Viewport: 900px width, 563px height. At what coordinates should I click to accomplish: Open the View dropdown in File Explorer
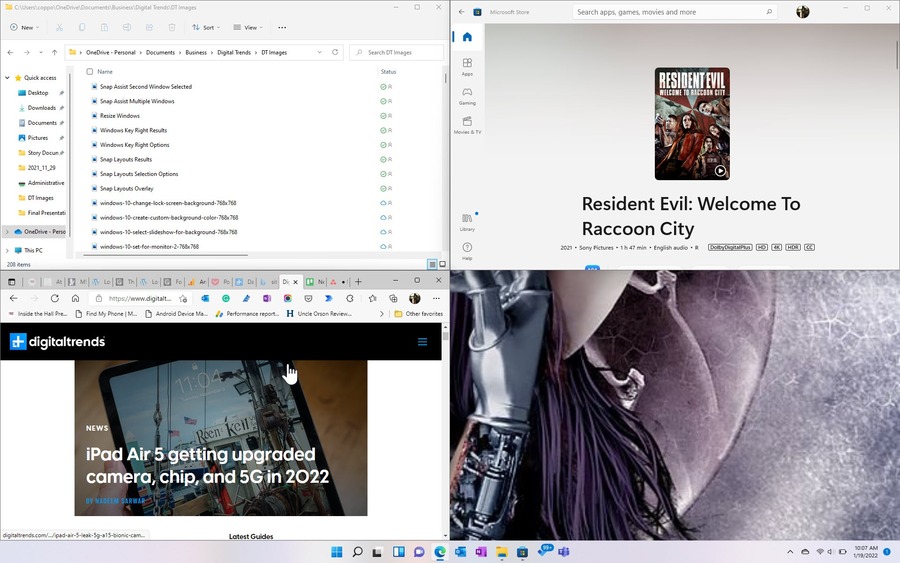[248, 28]
